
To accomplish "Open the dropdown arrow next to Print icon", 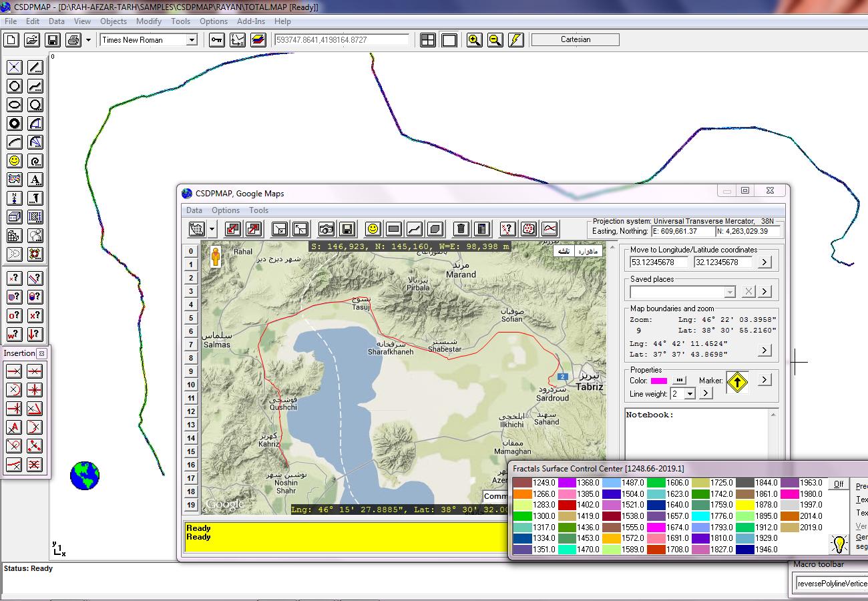I will pyautogui.click(x=88, y=40).
